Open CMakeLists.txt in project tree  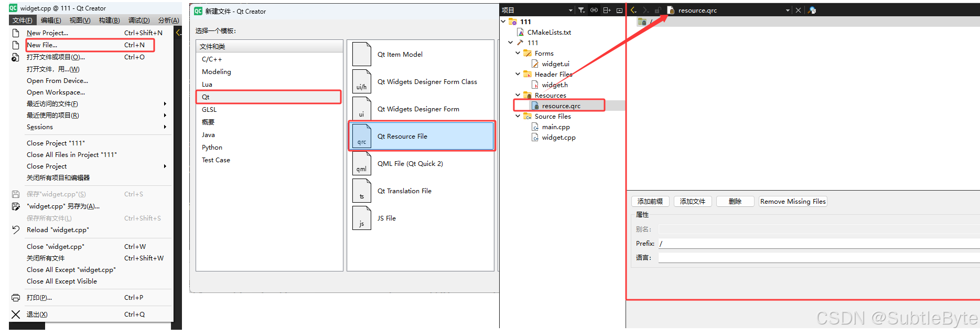[x=549, y=32]
